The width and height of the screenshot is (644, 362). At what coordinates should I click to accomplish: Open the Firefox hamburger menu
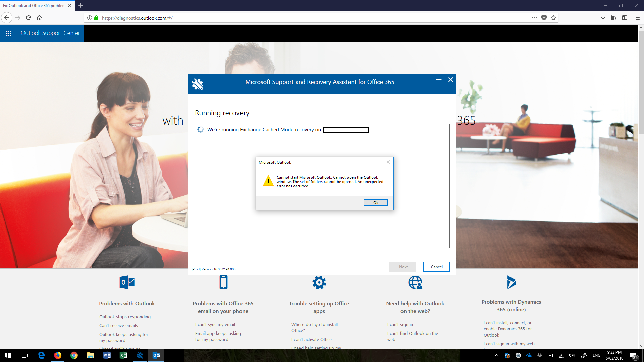tap(638, 18)
